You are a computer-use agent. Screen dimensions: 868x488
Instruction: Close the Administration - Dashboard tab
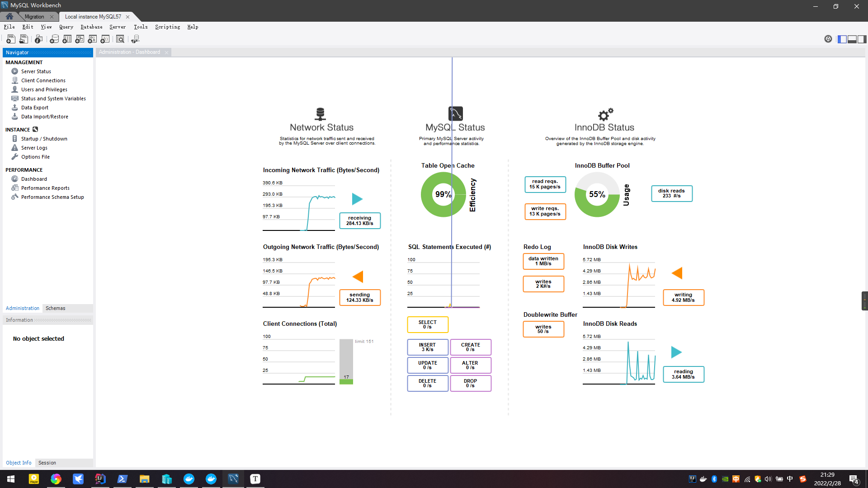click(166, 52)
